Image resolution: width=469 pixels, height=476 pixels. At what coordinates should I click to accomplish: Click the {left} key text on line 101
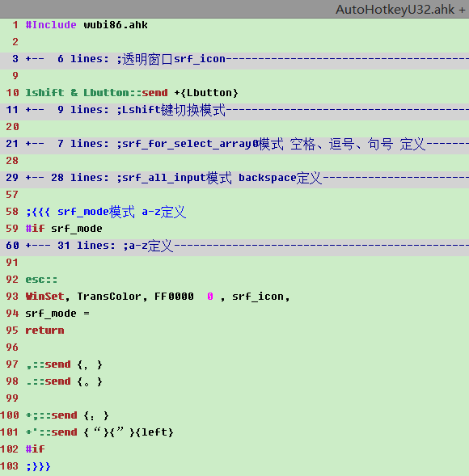[x=154, y=432]
